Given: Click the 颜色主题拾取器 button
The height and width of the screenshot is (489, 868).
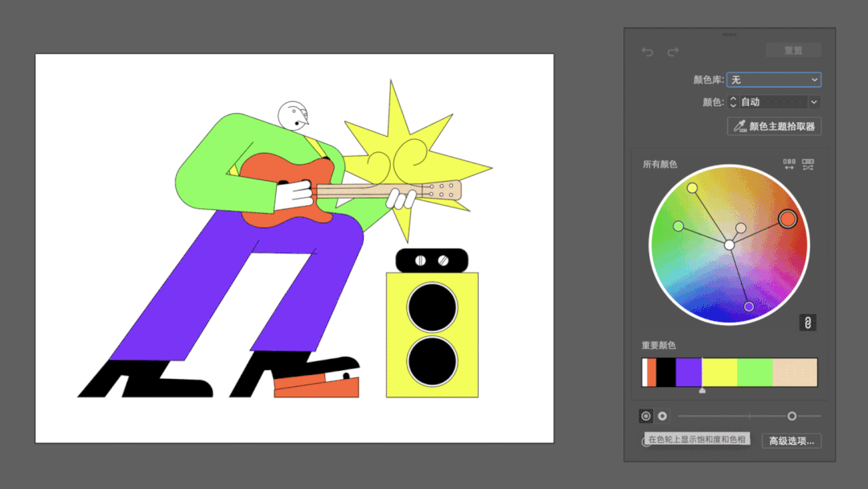Looking at the screenshot, I should (x=774, y=126).
